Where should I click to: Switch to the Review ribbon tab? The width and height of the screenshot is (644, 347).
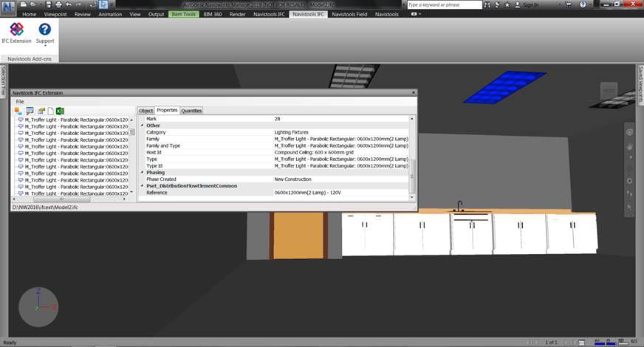[83, 14]
